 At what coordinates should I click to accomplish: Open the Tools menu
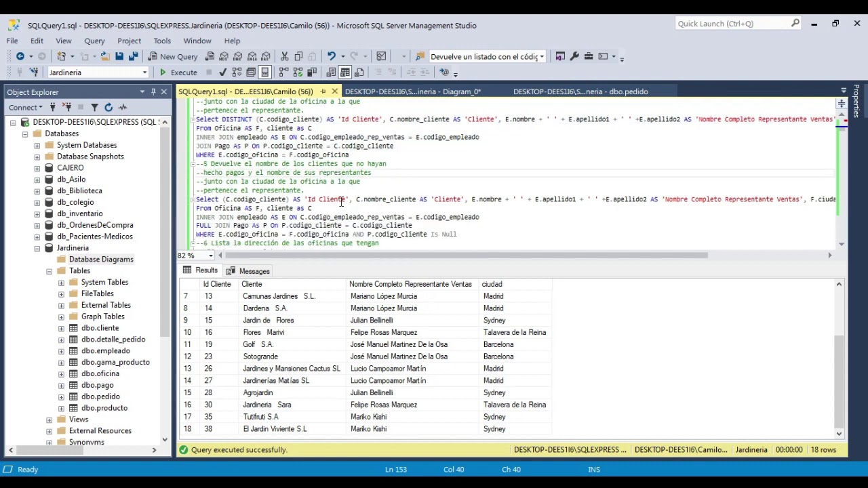pyautogui.click(x=162, y=41)
